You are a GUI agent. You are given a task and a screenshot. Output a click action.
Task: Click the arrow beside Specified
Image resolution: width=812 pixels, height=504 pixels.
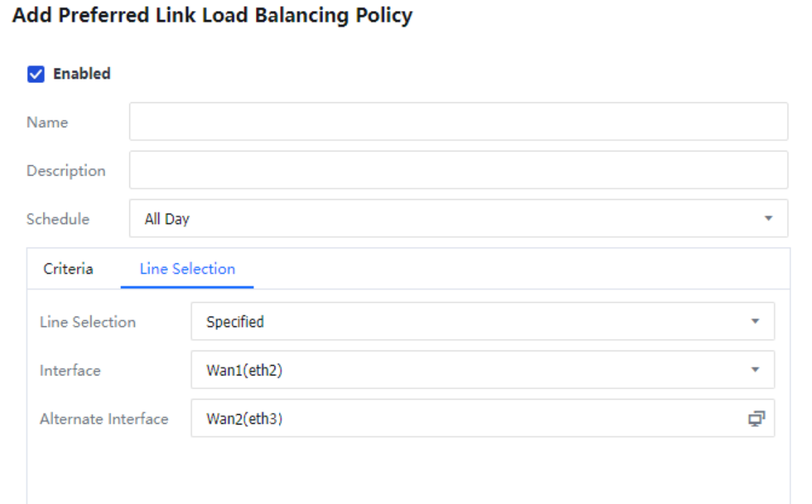click(x=755, y=321)
